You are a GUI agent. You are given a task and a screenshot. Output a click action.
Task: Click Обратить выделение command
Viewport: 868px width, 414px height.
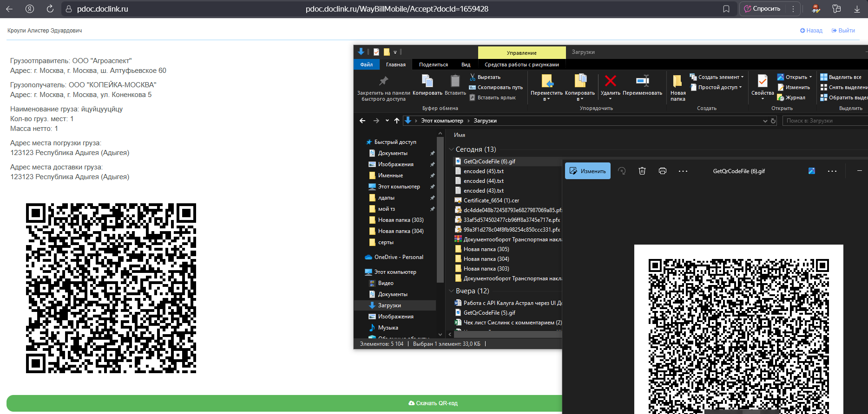pyautogui.click(x=844, y=97)
